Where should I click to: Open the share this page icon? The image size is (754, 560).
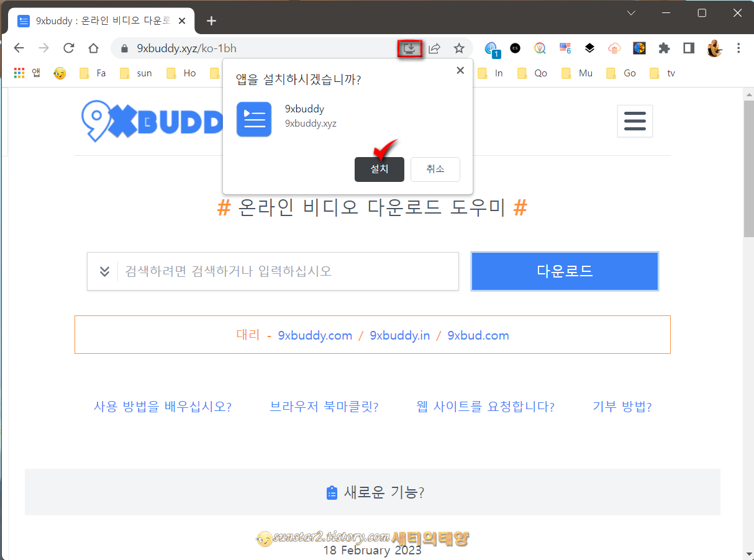(435, 48)
